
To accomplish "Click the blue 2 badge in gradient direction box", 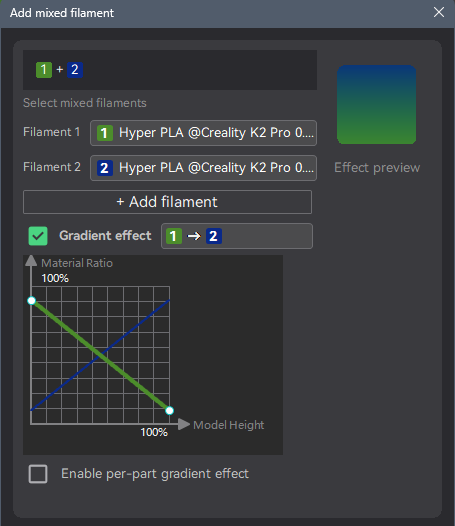I will point(214,236).
